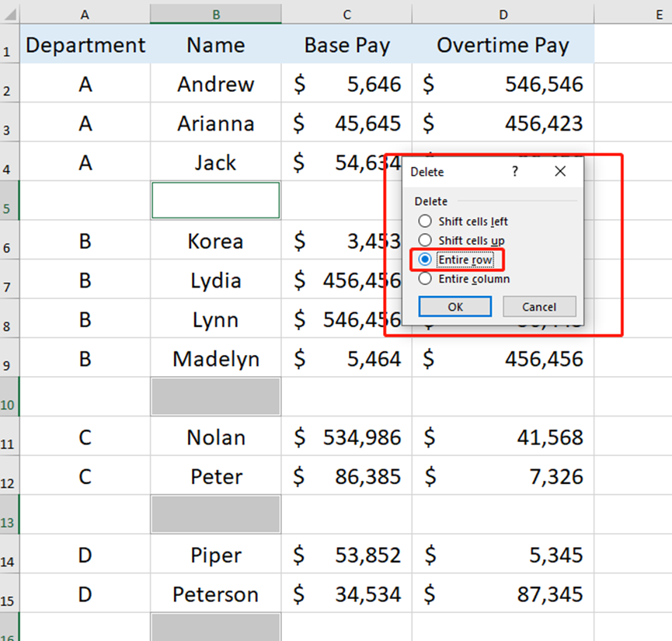
Task: Select the "Shift cells left" option
Action: coord(425,221)
